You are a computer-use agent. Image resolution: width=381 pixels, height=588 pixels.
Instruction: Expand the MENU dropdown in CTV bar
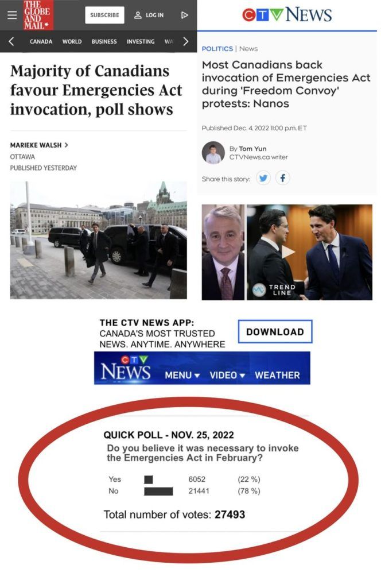tap(182, 375)
